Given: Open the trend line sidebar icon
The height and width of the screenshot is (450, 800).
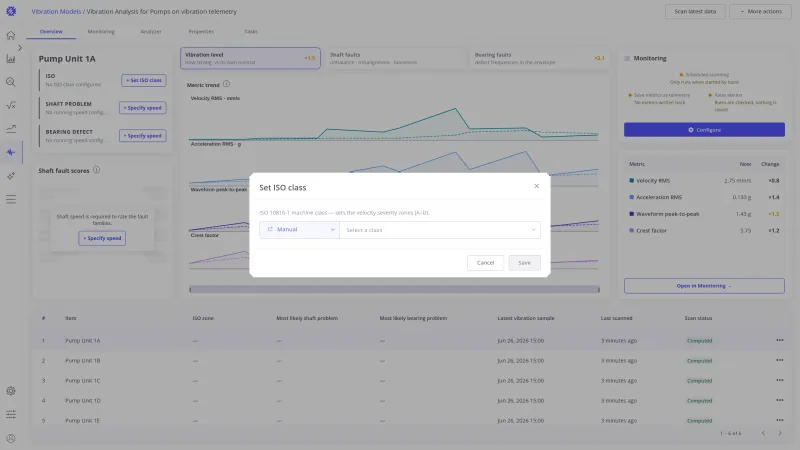Looking at the screenshot, I should pos(11,129).
